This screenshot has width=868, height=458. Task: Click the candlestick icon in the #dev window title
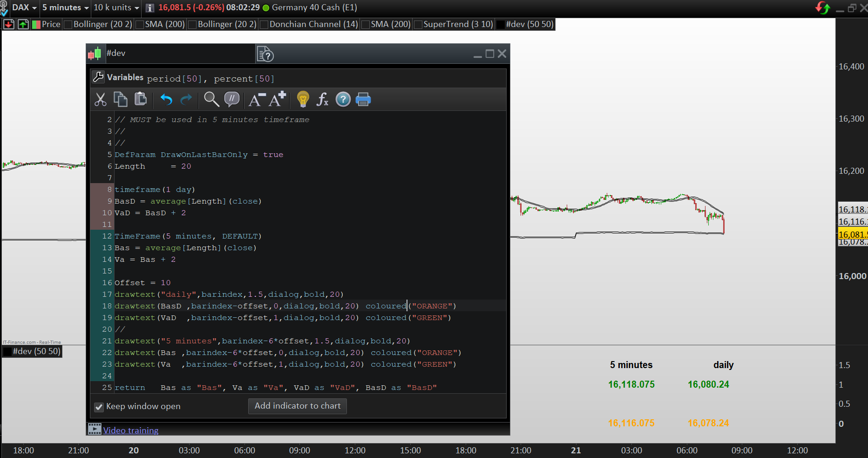pos(95,54)
